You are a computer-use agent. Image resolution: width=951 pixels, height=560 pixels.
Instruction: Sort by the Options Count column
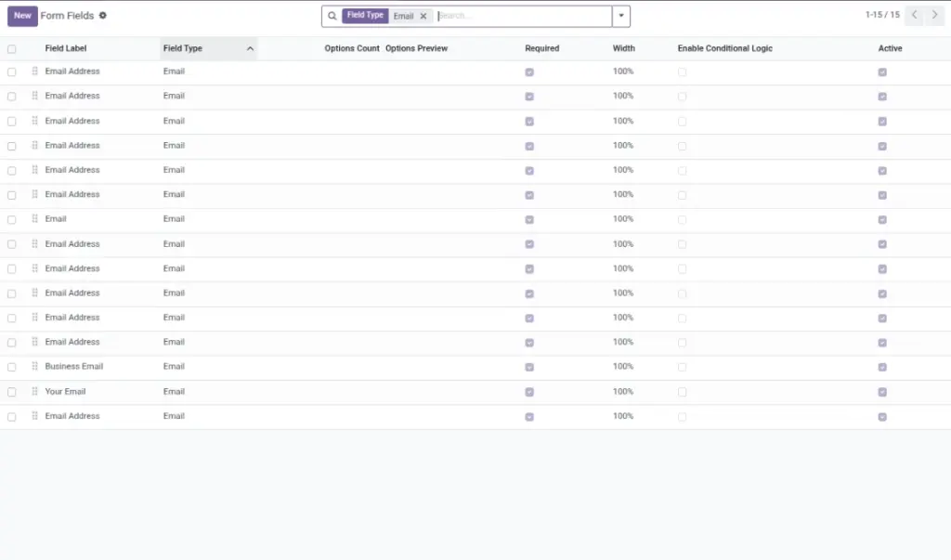pos(352,48)
